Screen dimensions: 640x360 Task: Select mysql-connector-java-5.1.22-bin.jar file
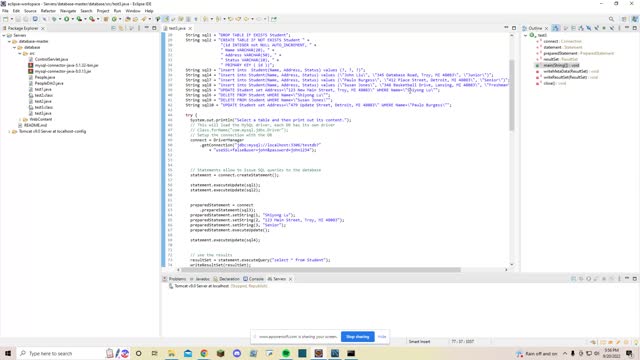(63, 65)
